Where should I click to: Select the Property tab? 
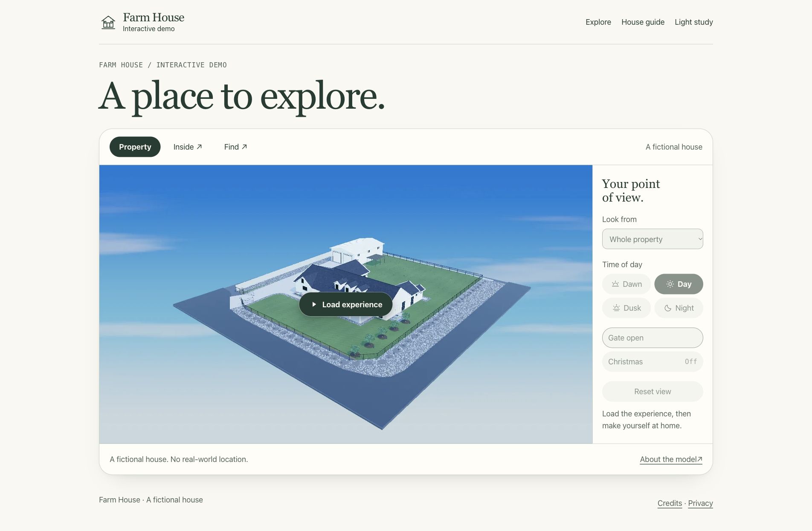coord(135,147)
